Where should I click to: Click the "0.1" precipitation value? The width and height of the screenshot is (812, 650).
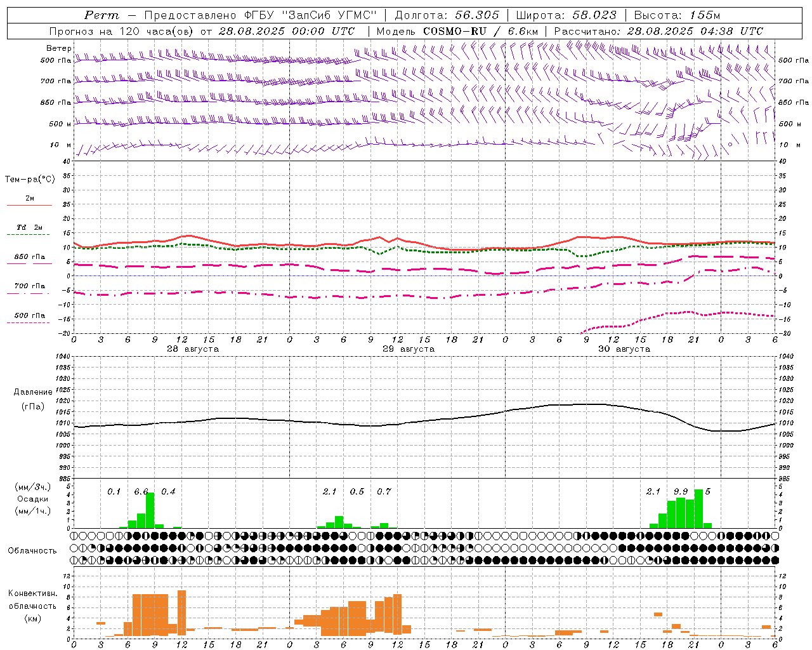click(x=114, y=492)
